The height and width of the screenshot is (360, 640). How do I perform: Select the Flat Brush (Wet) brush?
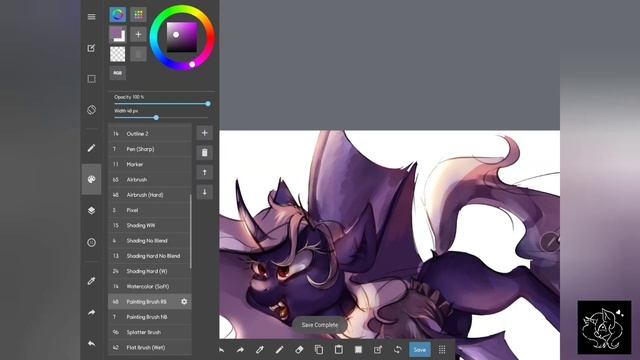(x=150, y=347)
